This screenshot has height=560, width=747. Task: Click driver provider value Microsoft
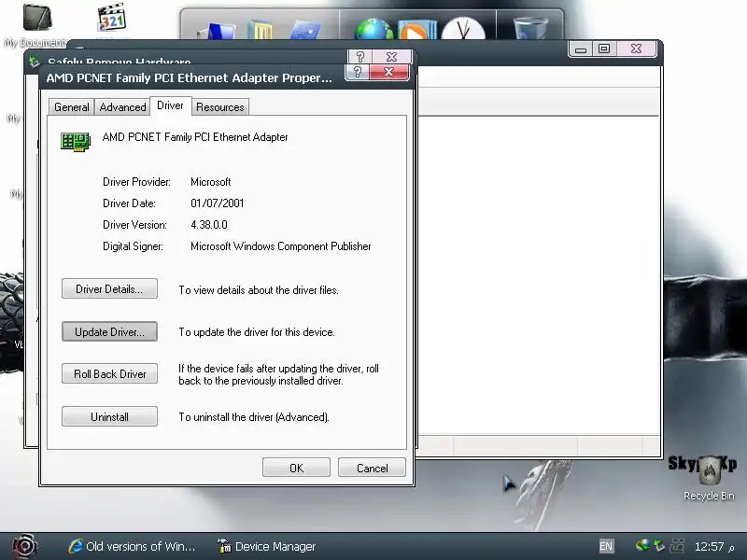[211, 182]
